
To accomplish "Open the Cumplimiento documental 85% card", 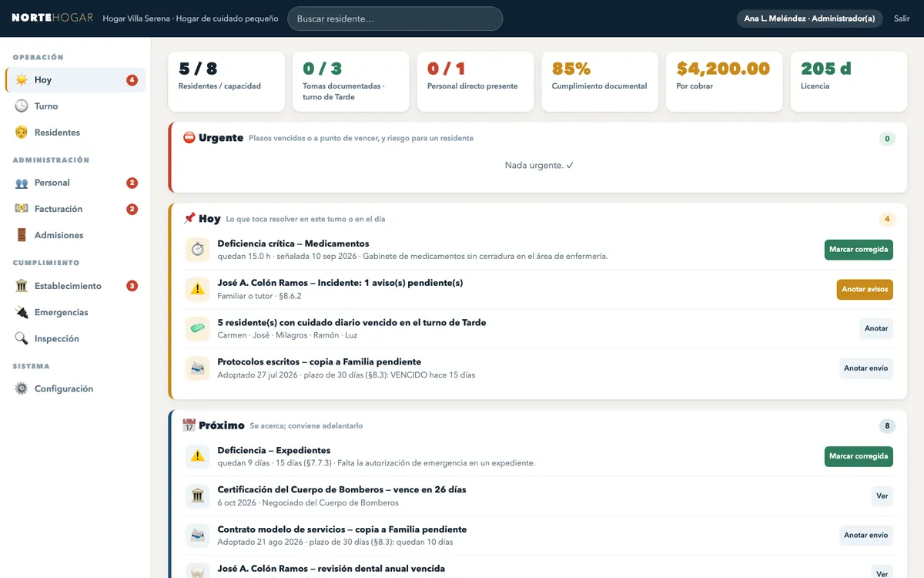I will click(600, 81).
